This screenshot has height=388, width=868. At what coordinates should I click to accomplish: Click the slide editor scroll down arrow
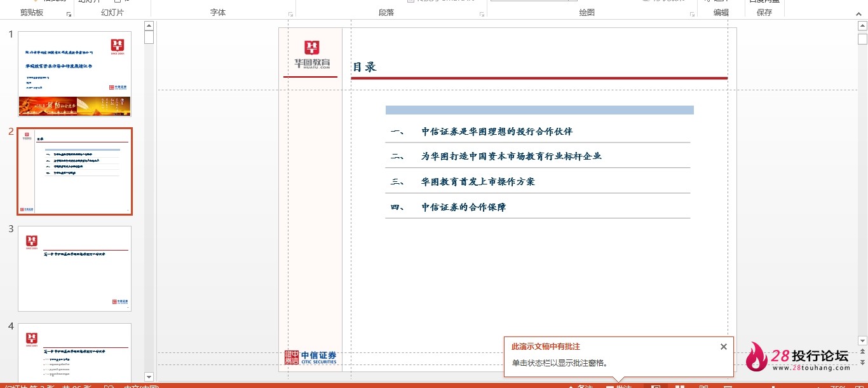pyautogui.click(x=862, y=341)
